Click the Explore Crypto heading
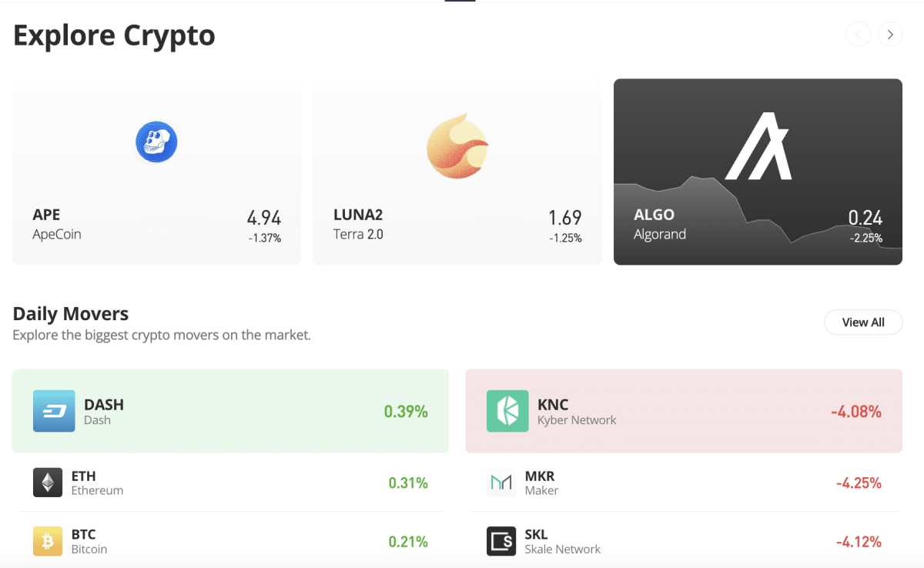The width and height of the screenshot is (924, 568). 113,35
